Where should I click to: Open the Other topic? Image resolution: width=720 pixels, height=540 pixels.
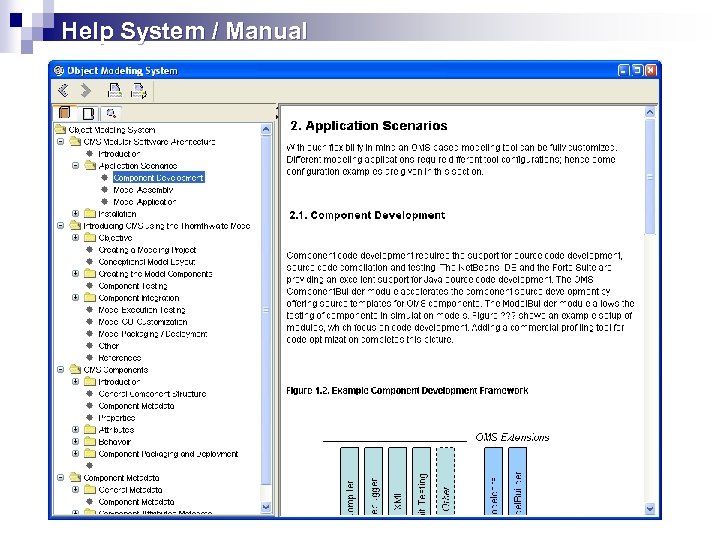coord(108,346)
